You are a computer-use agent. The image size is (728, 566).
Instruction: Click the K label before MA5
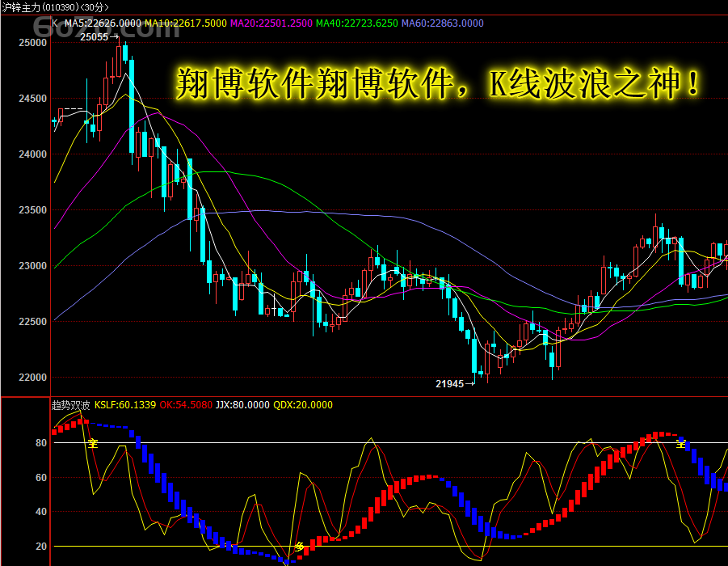point(55,23)
